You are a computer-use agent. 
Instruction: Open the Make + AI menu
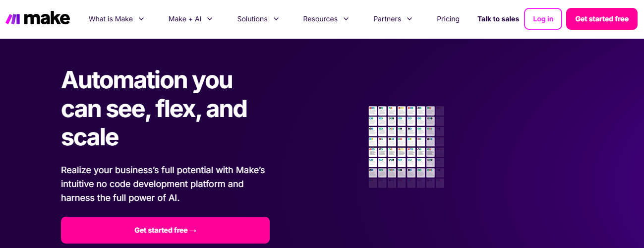[184, 19]
